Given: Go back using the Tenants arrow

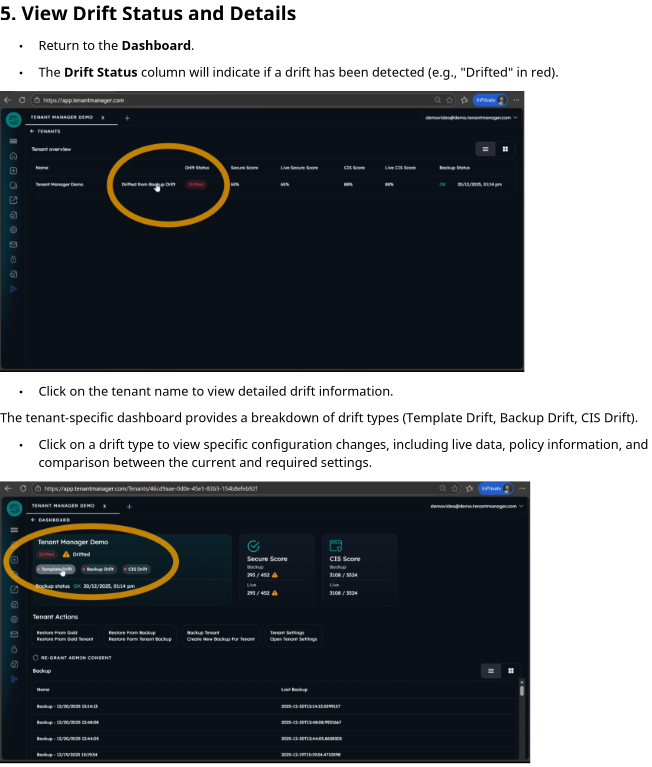Looking at the screenshot, I should pyautogui.click(x=32, y=131).
